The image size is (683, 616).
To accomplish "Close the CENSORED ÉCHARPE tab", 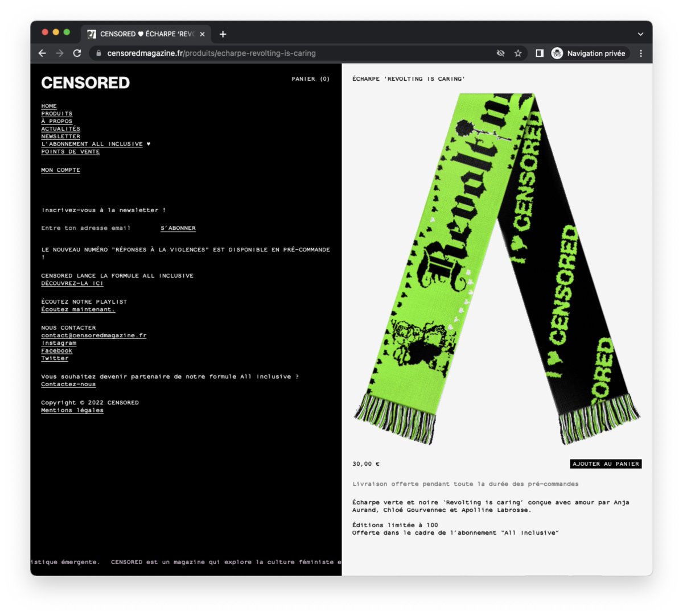I will (x=202, y=34).
